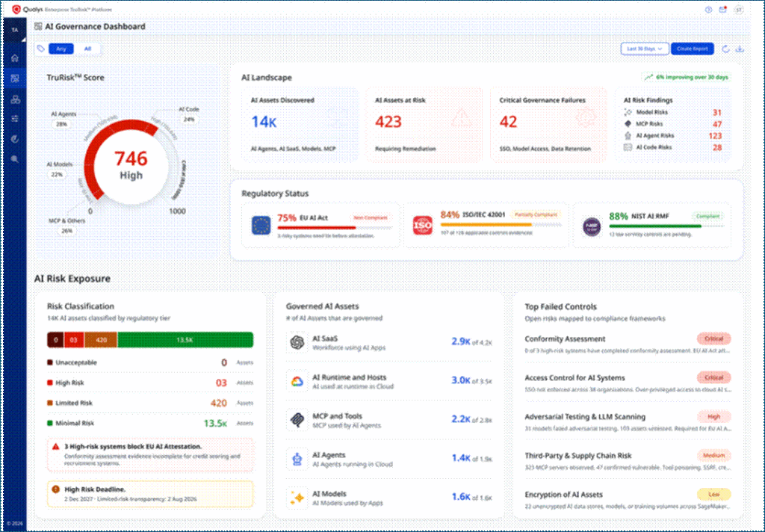765x532 pixels.
Task: Open the search magnifier icon in sidebar
Action: [x=15, y=159]
